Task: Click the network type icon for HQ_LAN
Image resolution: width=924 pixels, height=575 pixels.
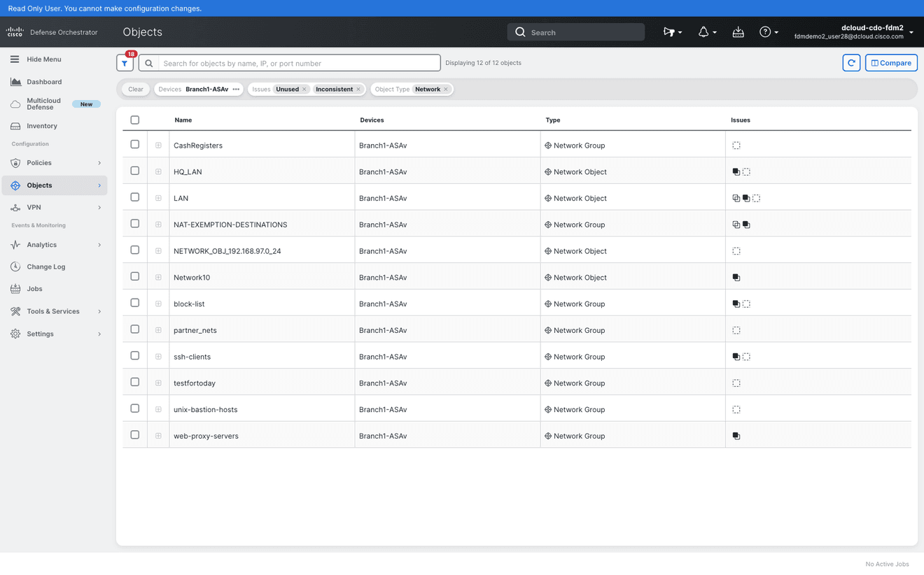Action: point(548,172)
